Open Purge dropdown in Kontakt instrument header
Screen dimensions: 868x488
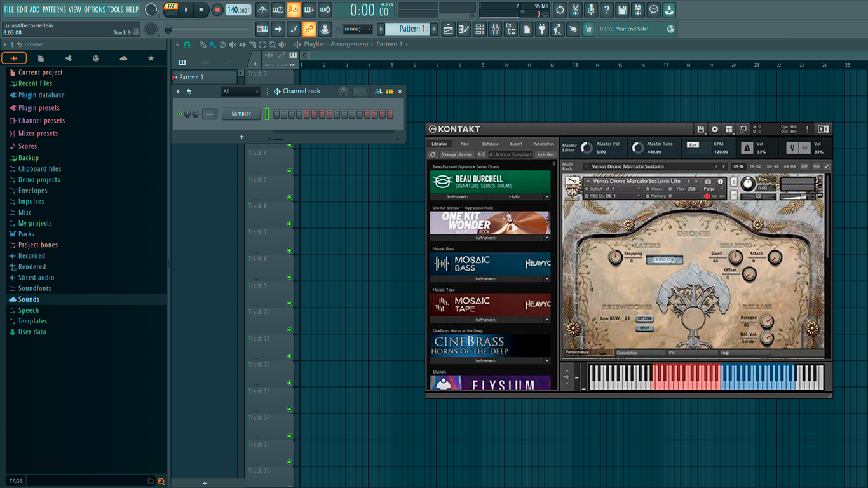713,189
